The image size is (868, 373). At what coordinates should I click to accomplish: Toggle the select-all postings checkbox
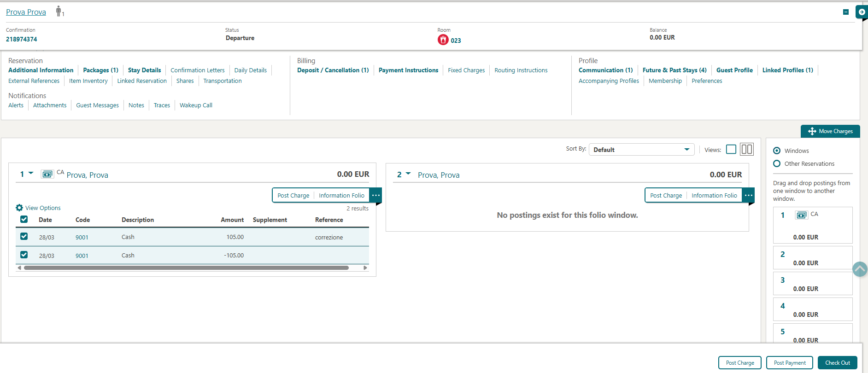24,220
